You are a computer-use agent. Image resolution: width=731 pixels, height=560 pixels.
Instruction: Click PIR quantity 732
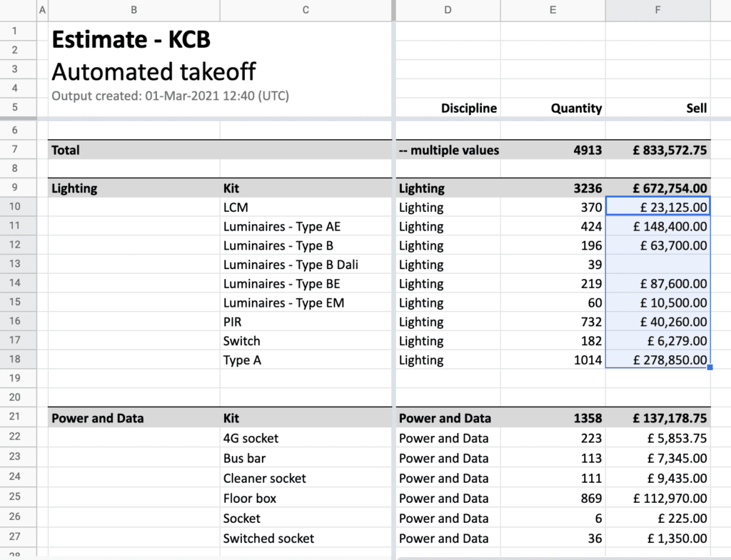pyautogui.click(x=553, y=322)
